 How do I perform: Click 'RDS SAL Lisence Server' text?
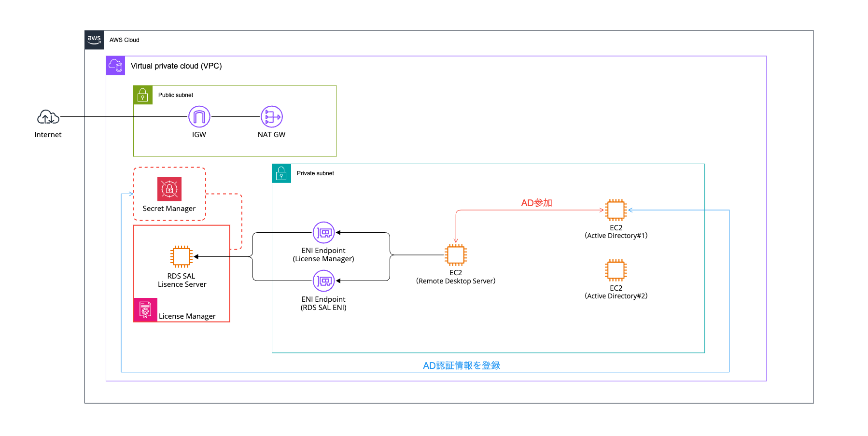click(182, 280)
